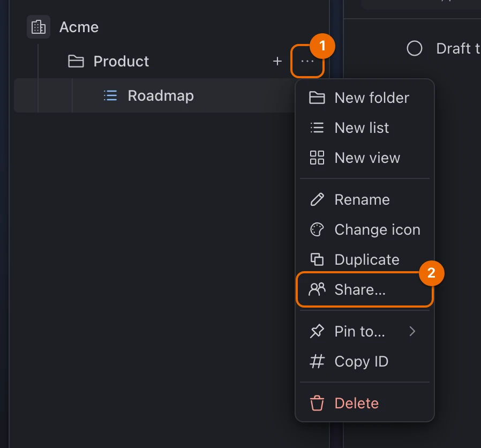This screenshot has height=448, width=481.
Task: Open the Acme workspace building icon
Action: coord(39,27)
